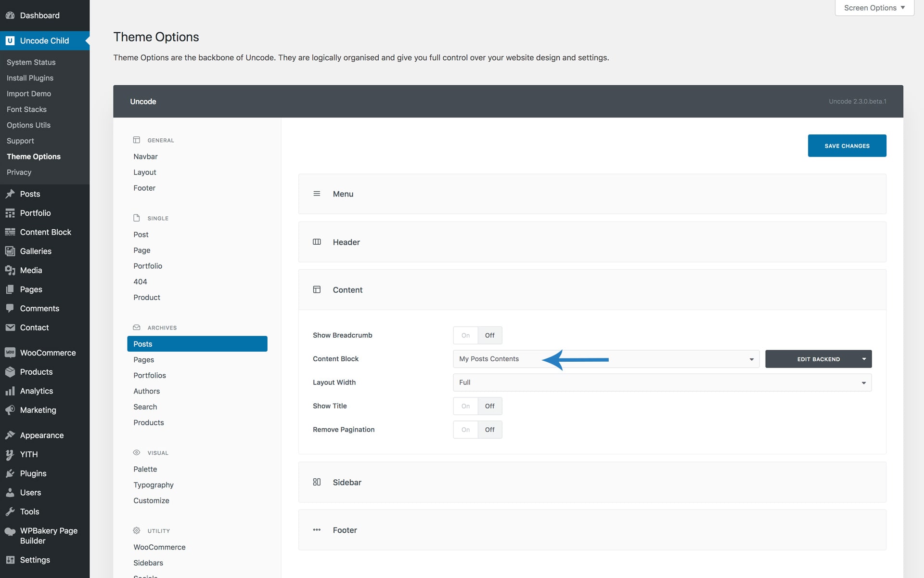Image resolution: width=924 pixels, height=578 pixels.
Task: Open the Screen Options panel
Action: pyautogui.click(x=874, y=8)
